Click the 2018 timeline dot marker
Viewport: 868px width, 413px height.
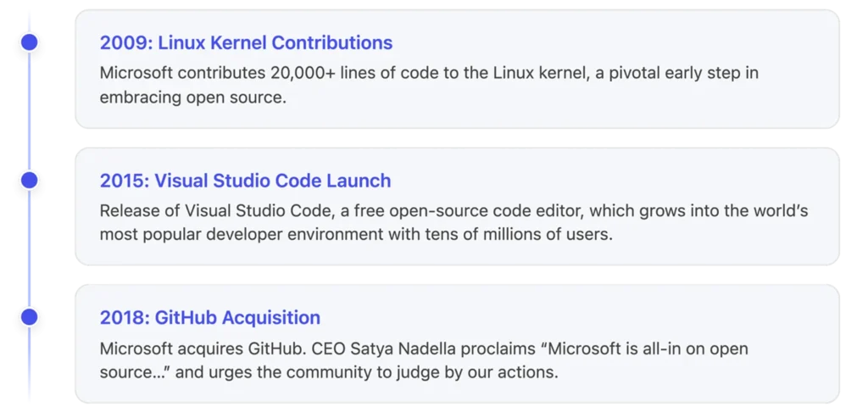29,317
